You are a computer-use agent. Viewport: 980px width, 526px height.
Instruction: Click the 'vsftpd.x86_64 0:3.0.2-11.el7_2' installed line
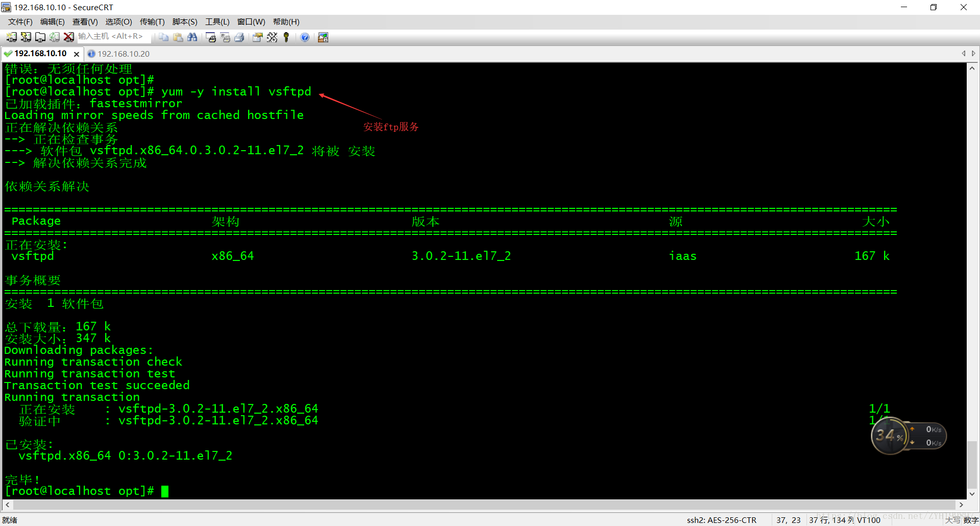point(125,456)
